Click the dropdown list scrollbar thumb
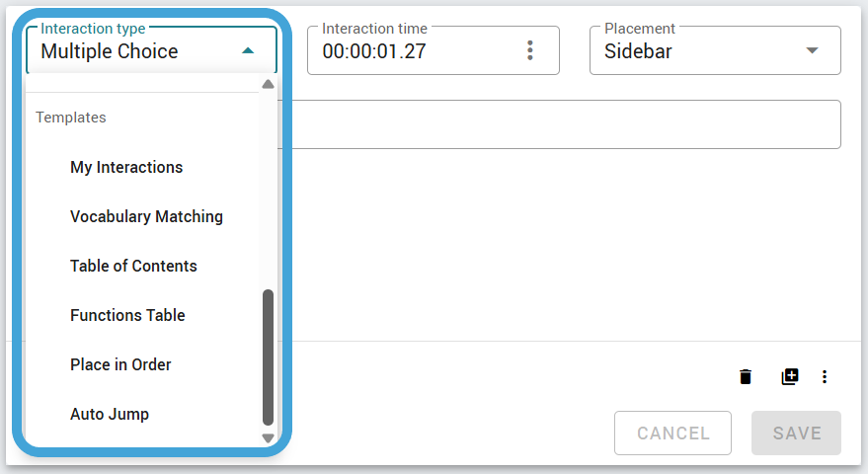868x474 pixels. coord(268,356)
